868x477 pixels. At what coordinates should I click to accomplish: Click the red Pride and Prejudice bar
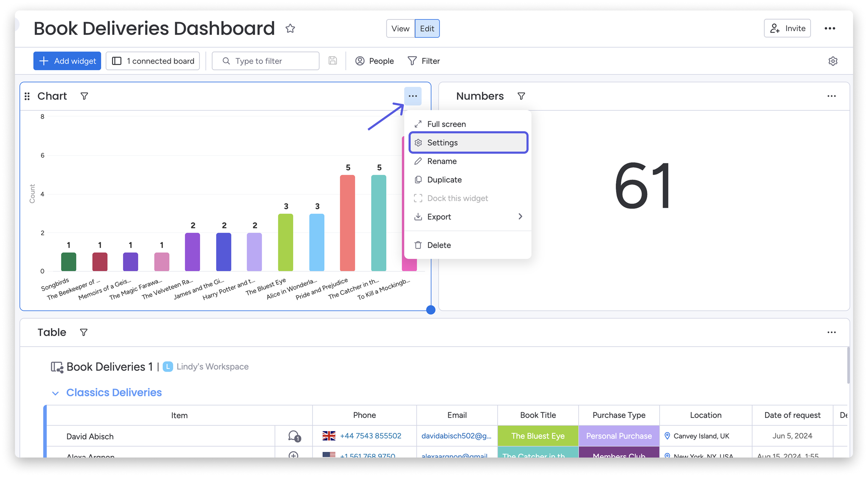point(347,223)
